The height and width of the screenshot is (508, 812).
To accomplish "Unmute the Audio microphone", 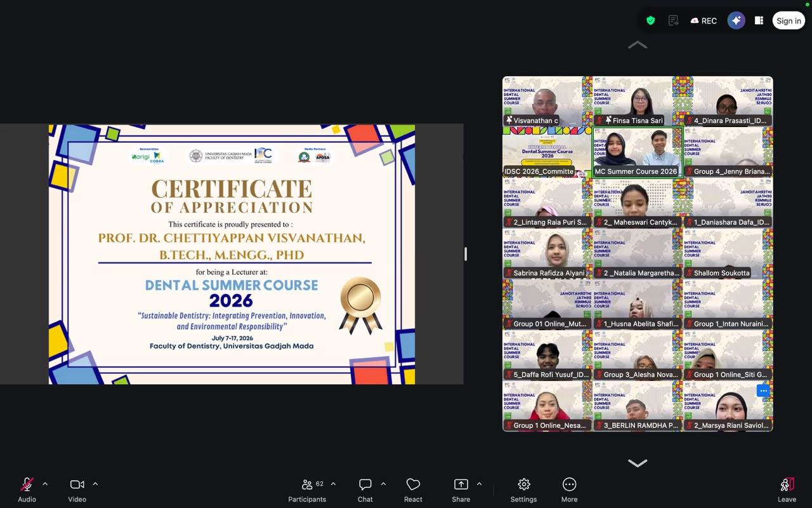I will click(x=27, y=490).
